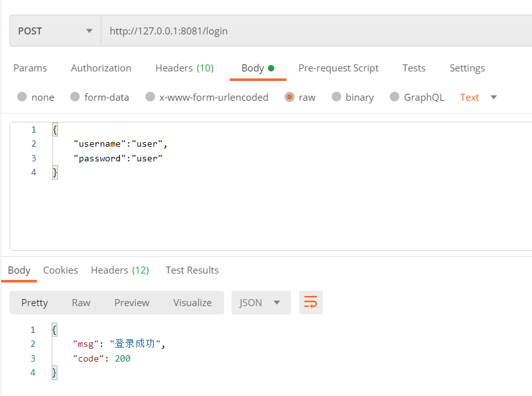532x396 pixels.
Task: Switch response view to Preview
Action: pos(132,303)
